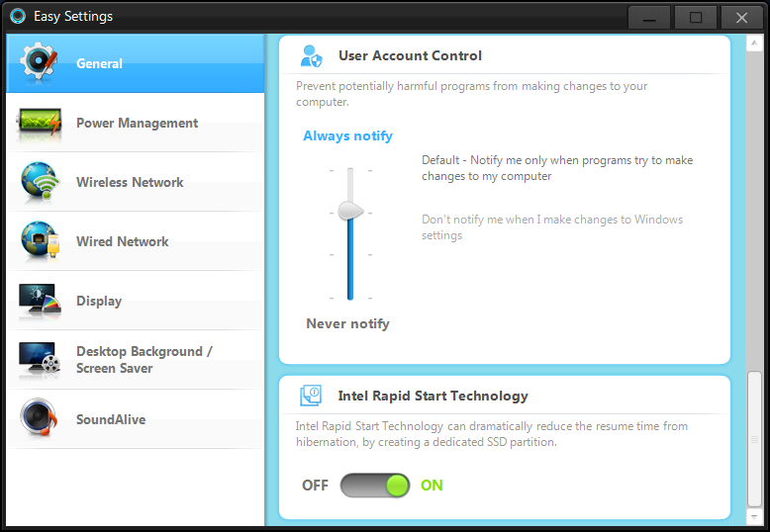The width and height of the screenshot is (770, 532).
Task: Click the Display monitor icon
Action: (x=40, y=301)
